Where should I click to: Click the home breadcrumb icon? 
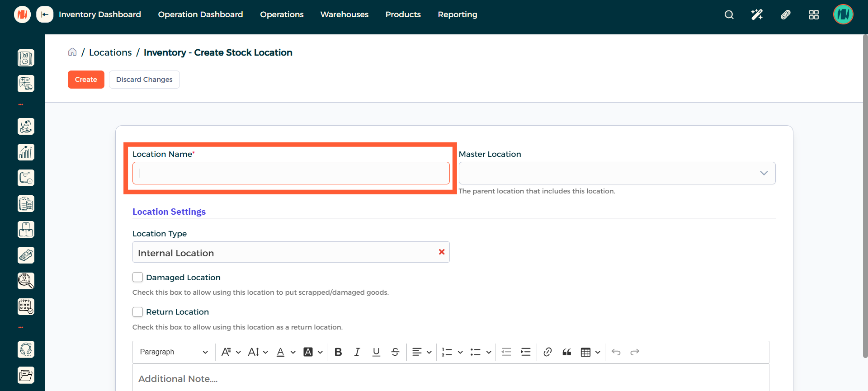coord(72,52)
